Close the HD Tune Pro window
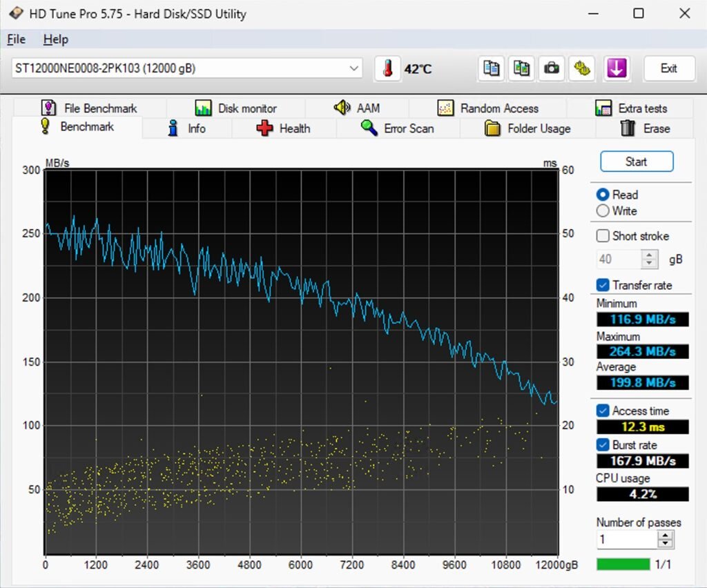707x588 pixels. pos(684,14)
